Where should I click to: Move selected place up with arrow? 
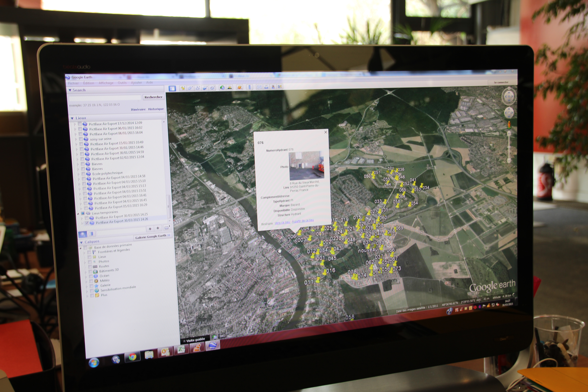150,229
